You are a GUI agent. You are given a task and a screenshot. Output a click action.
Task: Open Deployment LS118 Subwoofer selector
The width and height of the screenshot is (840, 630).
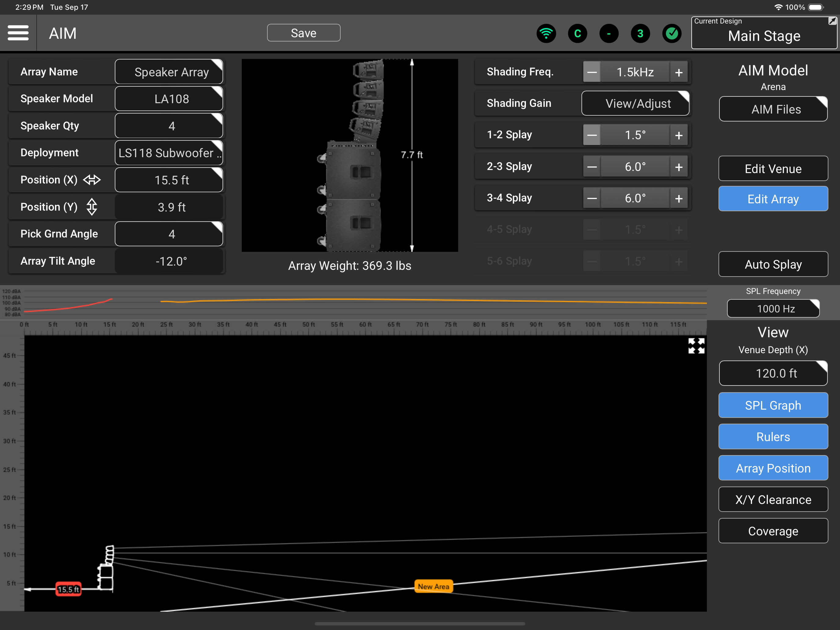169,153
